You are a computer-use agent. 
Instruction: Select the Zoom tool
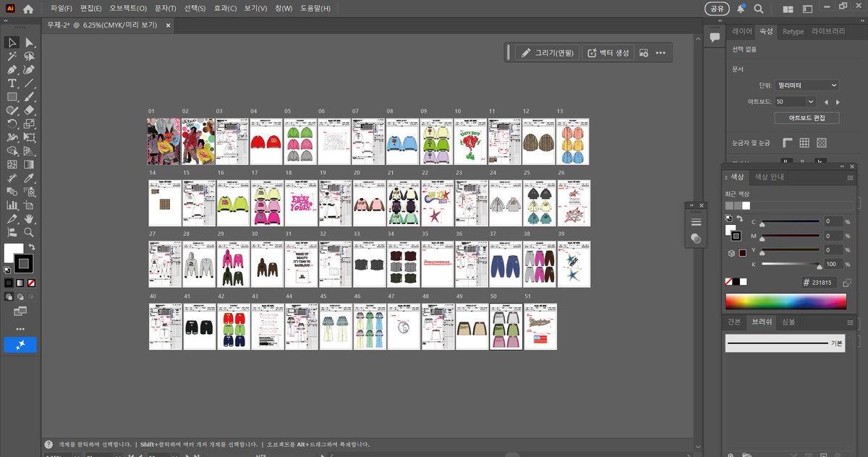[x=29, y=232]
